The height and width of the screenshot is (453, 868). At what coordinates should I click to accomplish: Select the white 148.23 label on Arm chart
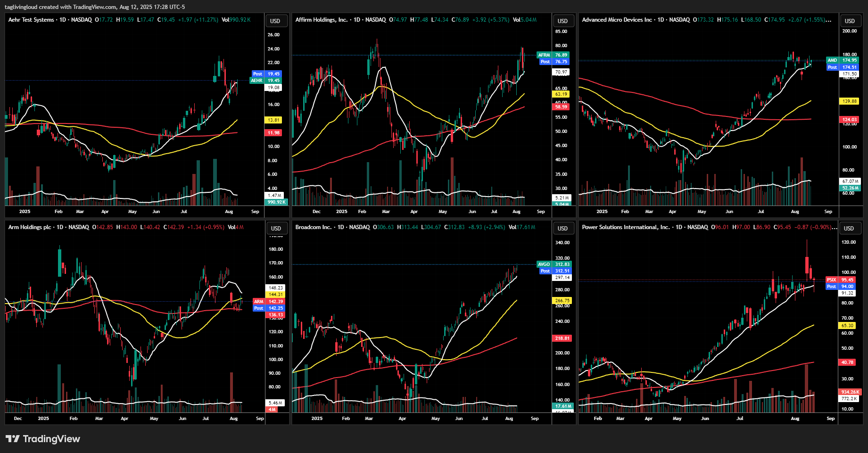[276, 288]
